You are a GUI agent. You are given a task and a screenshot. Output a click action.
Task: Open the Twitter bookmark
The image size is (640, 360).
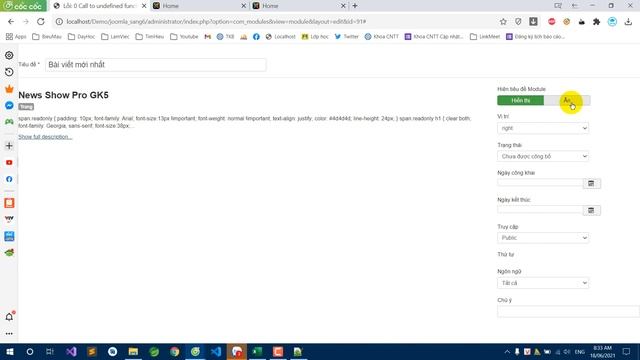[x=347, y=36]
